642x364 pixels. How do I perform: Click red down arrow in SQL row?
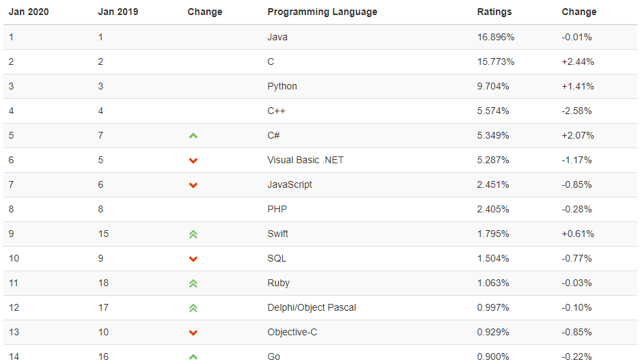[x=193, y=259]
